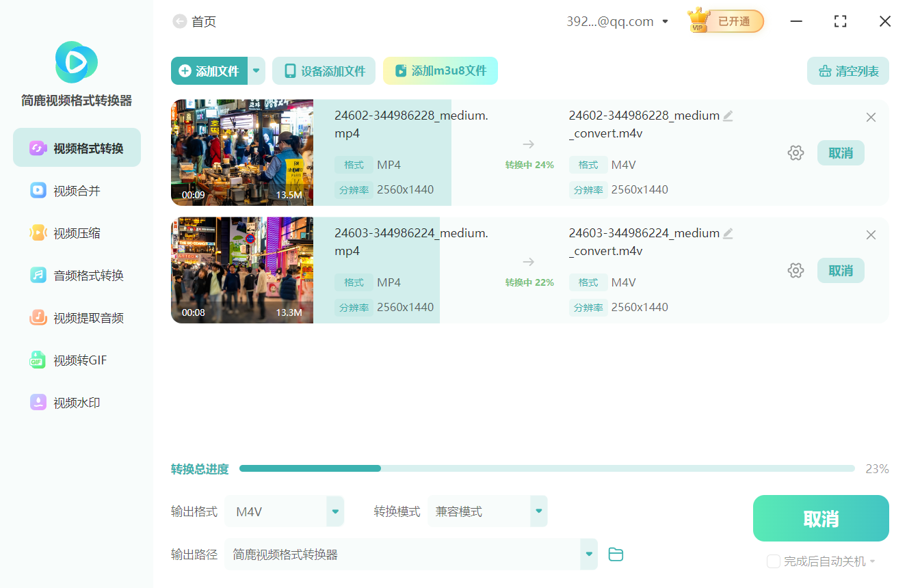Rename second video output with pencil icon
The width and height of the screenshot is (907, 588).
(x=728, y=234)
